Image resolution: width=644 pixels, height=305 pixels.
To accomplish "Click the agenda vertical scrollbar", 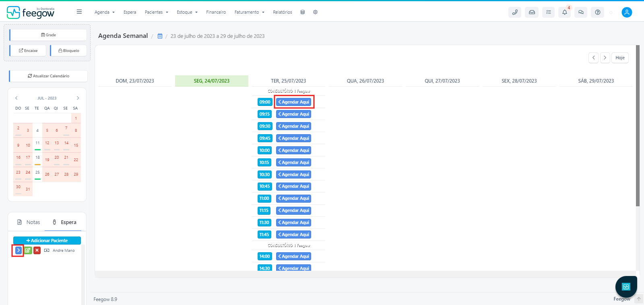I will tap(638, 126).
